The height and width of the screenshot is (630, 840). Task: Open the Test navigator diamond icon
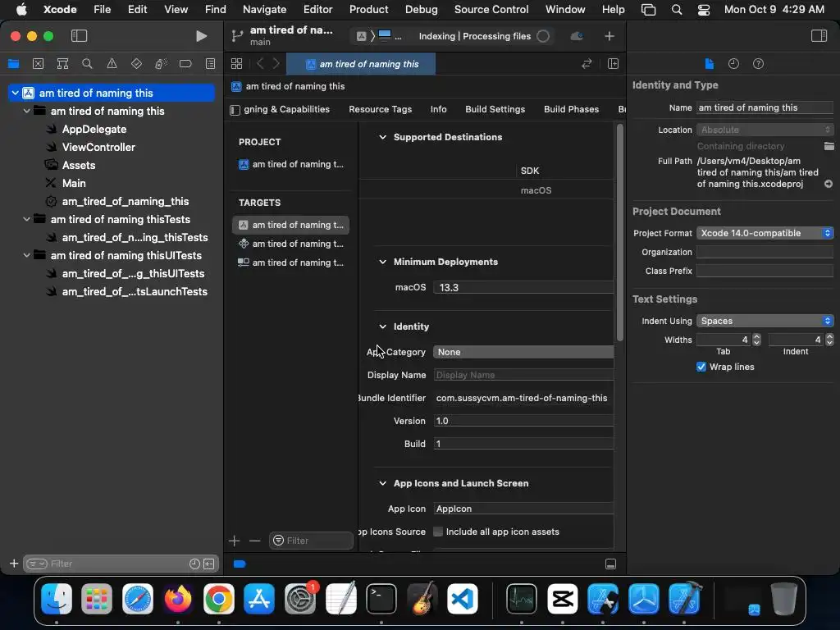pos(137,64)
